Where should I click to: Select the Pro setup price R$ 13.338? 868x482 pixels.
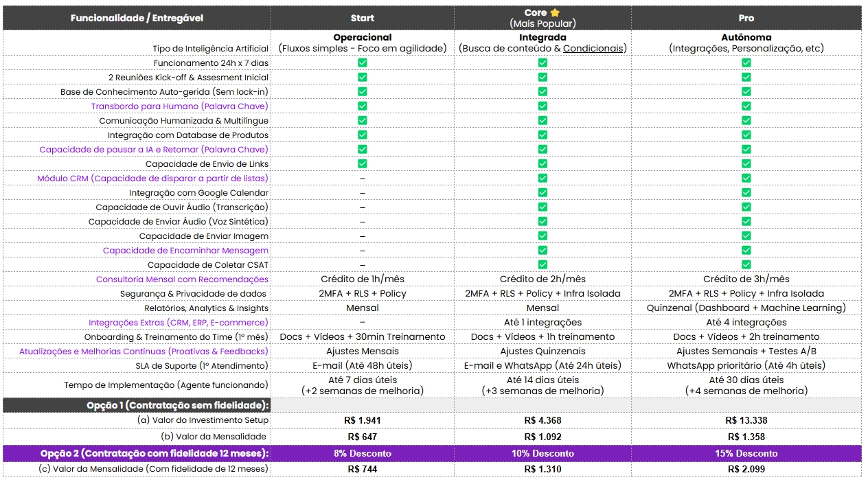point(746,420)
